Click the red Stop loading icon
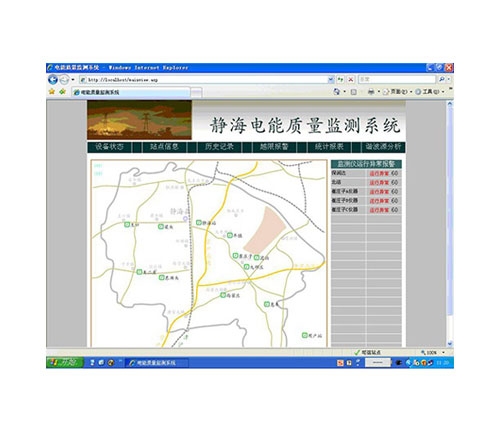The height and width of the screenshot is (430, 500). coord(350,79)
